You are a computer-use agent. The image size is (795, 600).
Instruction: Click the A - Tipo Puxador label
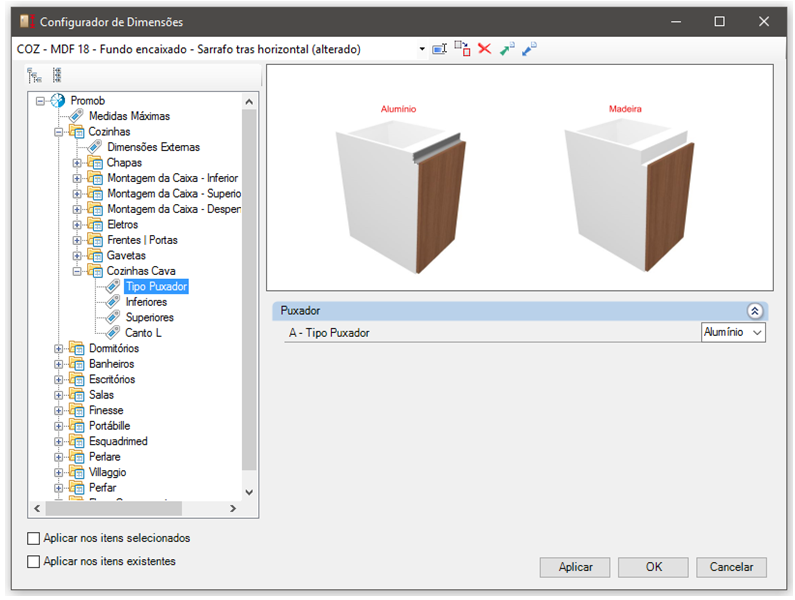329,333
